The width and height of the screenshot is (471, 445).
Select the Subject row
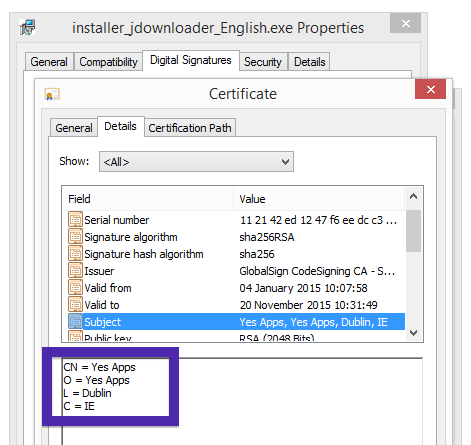pyautogui.click(x=236, y=322)
